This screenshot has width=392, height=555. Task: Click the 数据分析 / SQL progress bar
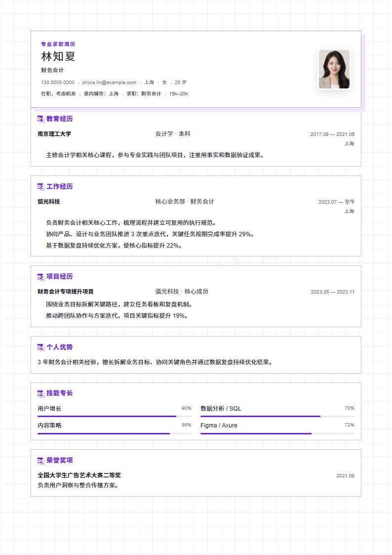point(277,416)
